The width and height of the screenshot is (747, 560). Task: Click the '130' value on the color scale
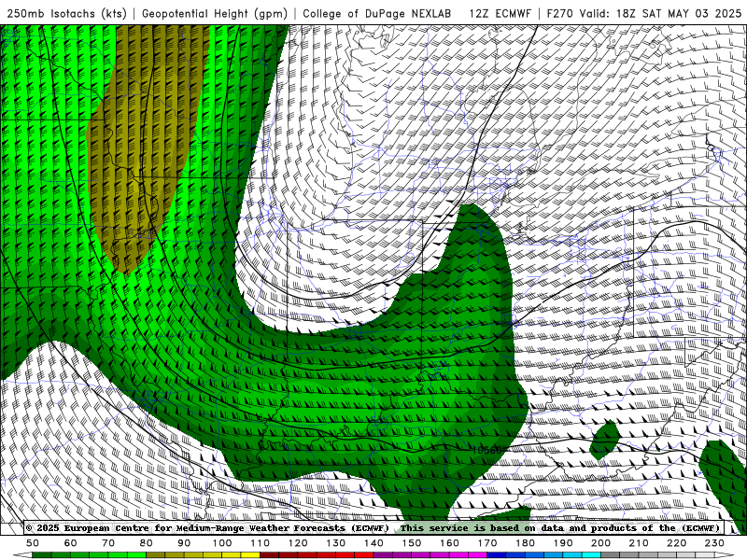coord(336,543)
